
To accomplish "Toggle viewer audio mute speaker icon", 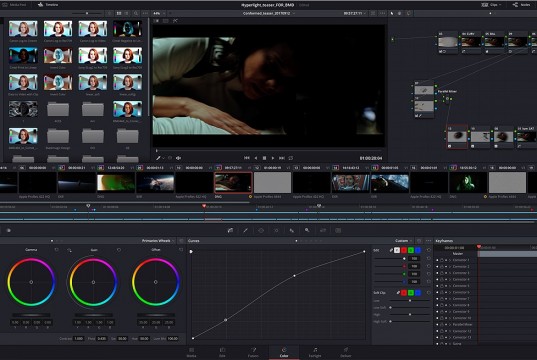I will [178, 158].
